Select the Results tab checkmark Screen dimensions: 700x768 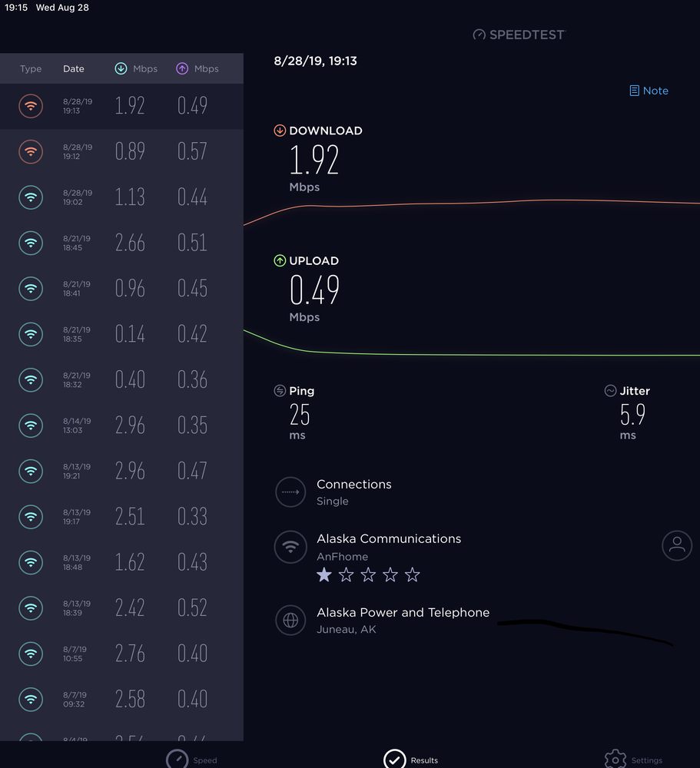395,759
